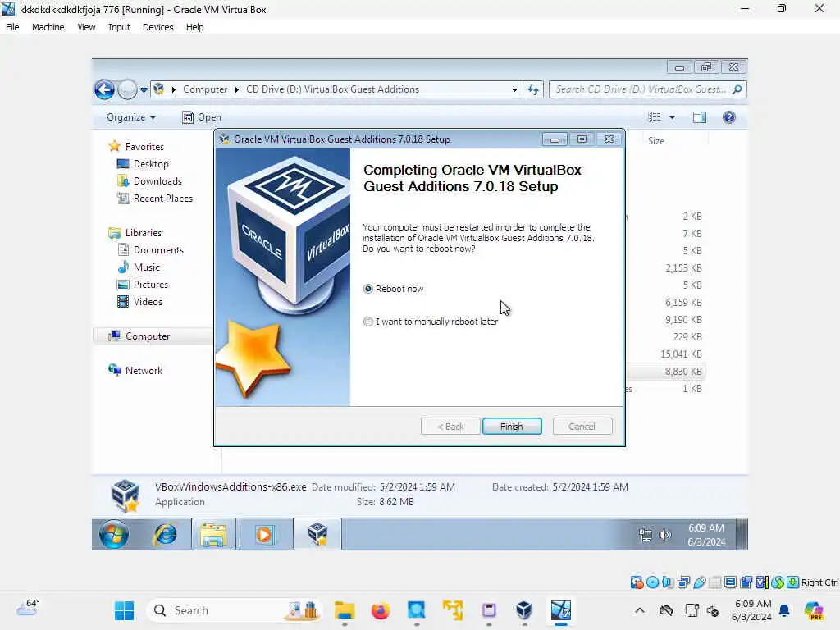840x630 pixels.
Task: Open the Input menu
Action: pyautogui.click(x=119, y=27)
